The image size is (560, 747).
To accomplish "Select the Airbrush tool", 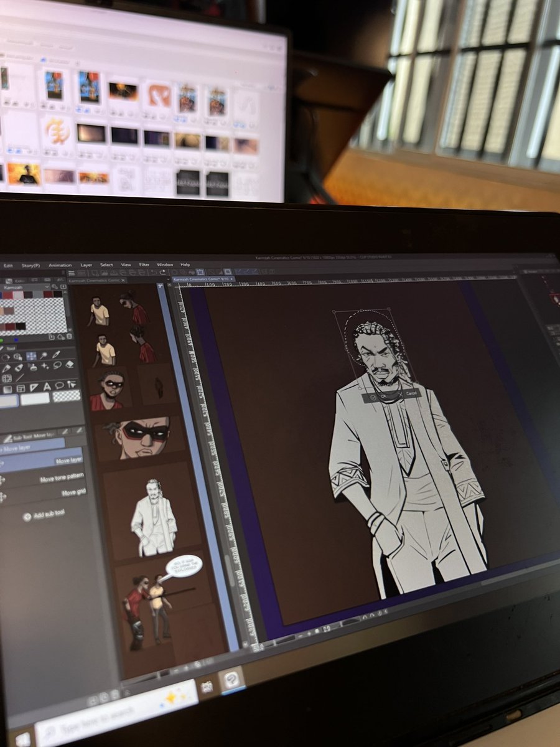I will [33, 367].
